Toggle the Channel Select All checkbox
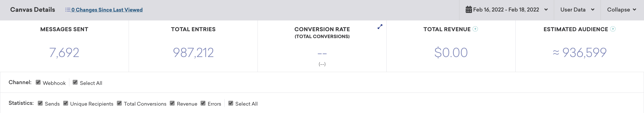The width and height of the screenshot is (644, 113). [x=75, y=82]
